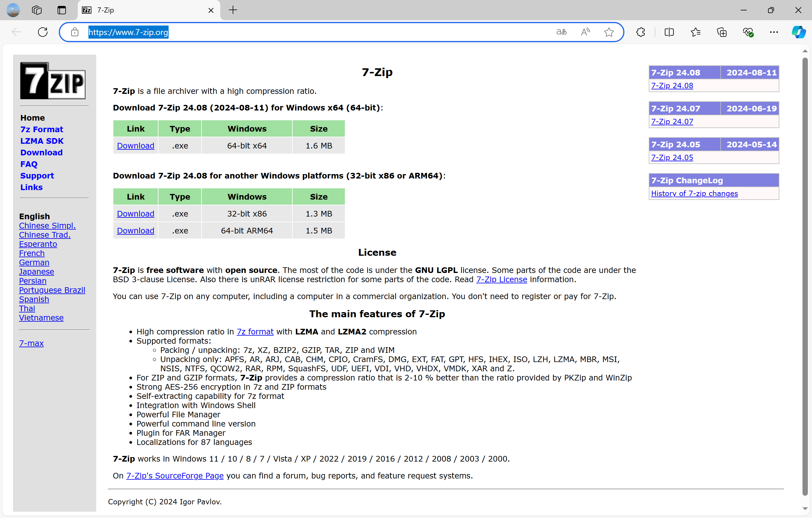This screenshot has height=518, width=812.
Task: Open LZMA SDK navigation link
Action: coord(42,141)
